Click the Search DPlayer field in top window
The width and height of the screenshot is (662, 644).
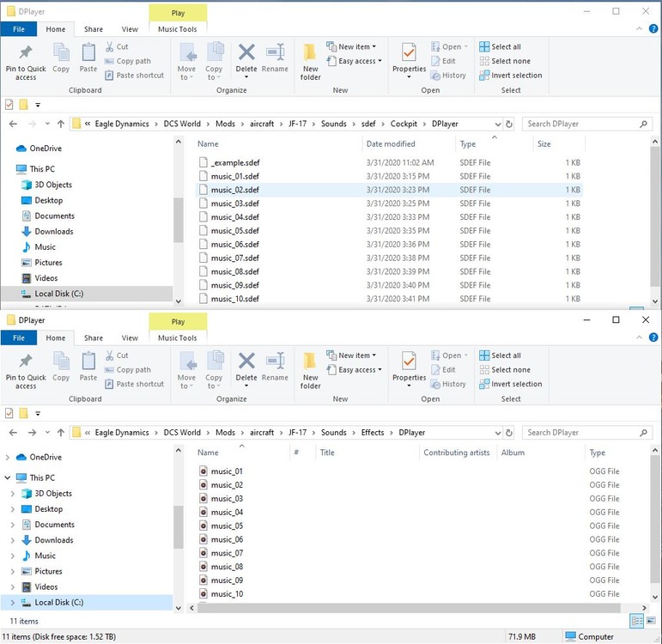(586, 125)
